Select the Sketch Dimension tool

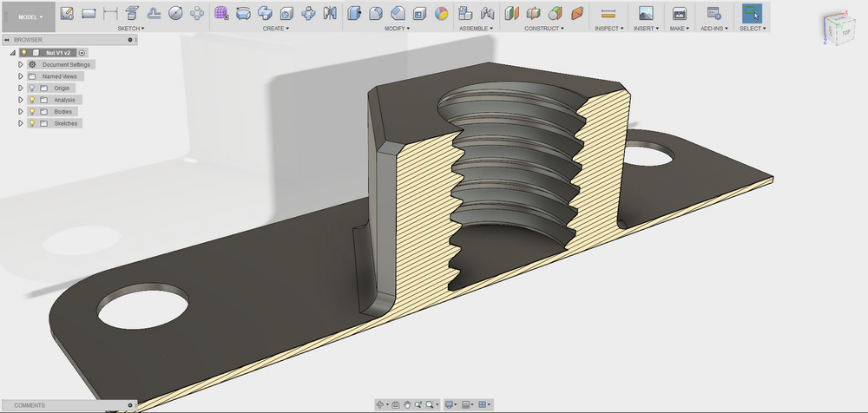tap(110, 13)
